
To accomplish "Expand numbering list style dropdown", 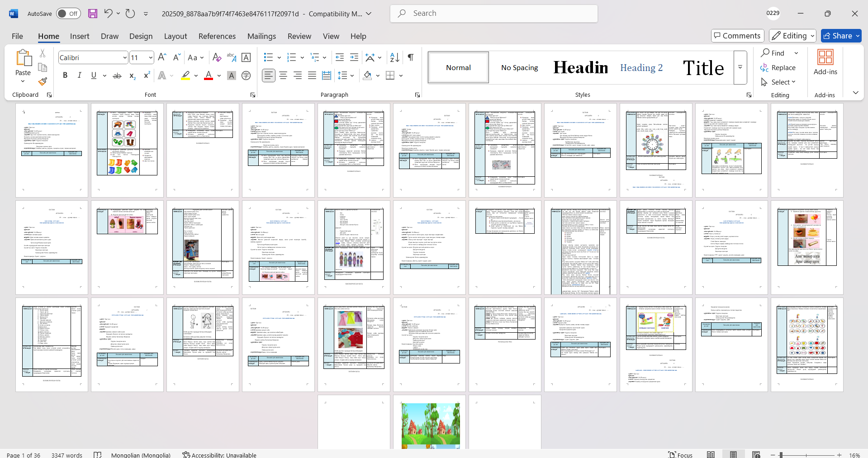I will tap(302, 57).
